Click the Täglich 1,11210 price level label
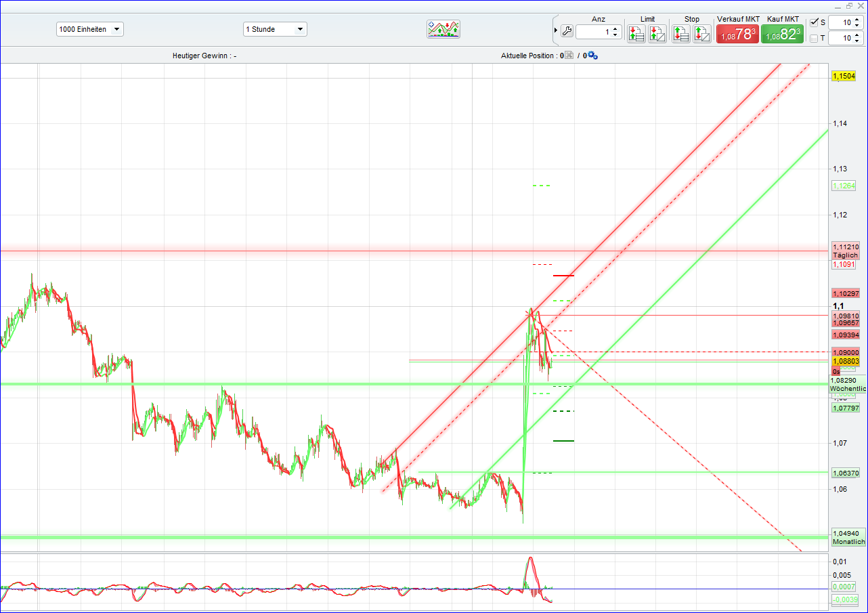The image size is (868, 613). coord(844,251)
